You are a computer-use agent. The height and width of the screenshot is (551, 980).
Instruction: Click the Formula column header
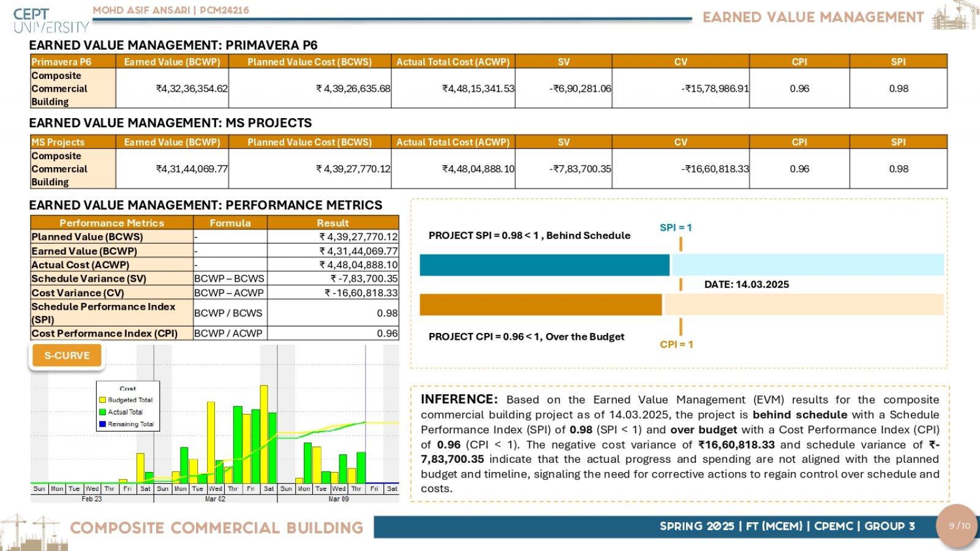pos(230,223)
